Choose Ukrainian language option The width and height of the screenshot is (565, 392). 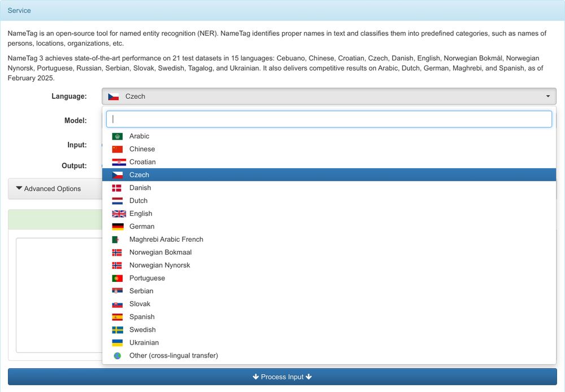click(x=329, y=343)
